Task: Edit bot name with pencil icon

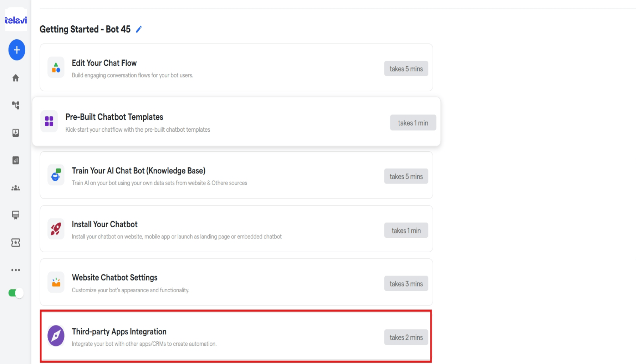Action: click(139, 29)
